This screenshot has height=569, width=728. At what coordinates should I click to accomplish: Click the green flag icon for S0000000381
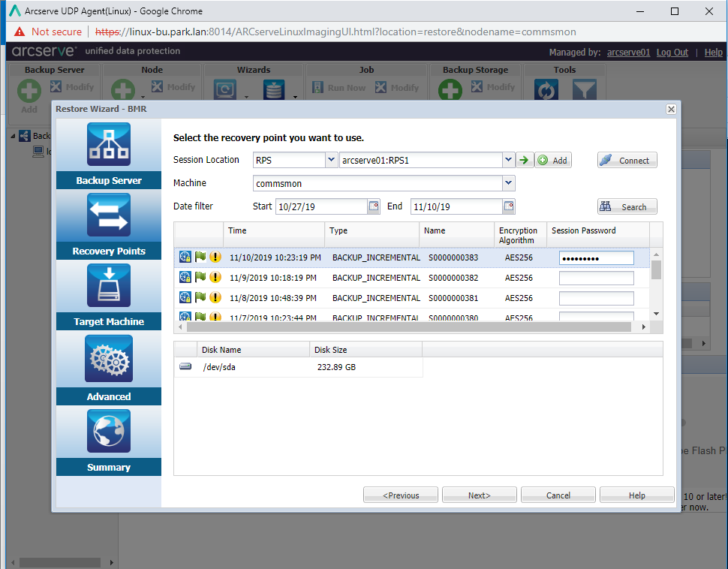point(200,297)
